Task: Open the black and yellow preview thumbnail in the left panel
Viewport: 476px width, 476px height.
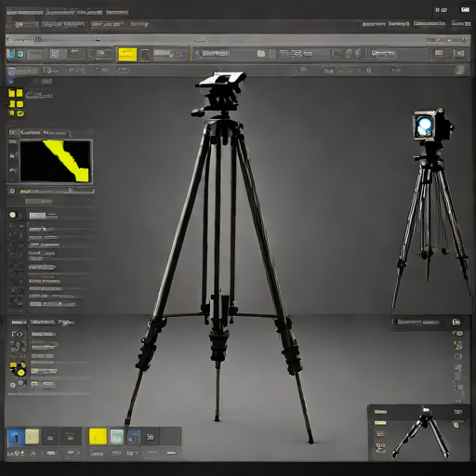Action: coord(56,161)
